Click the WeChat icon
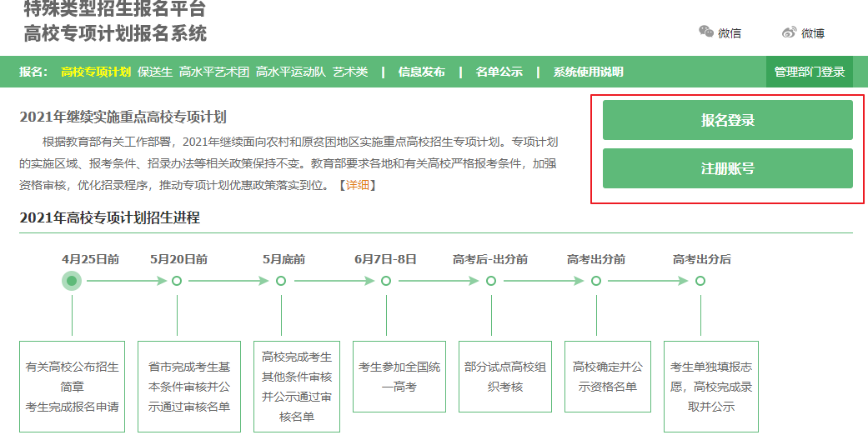The height and width of the screenshot is (440, 868). (706, 32)
